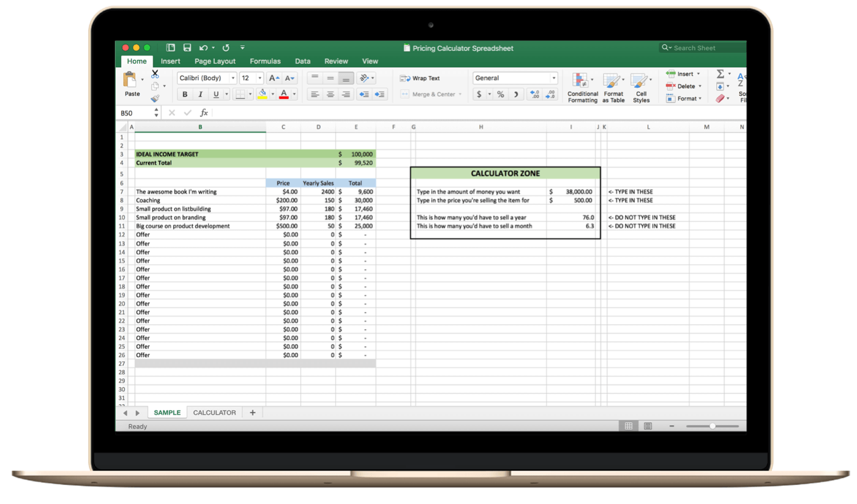Click the fx Insert Function icon
The width and height of the screenshot is (857, 504).
click(204, 113)
